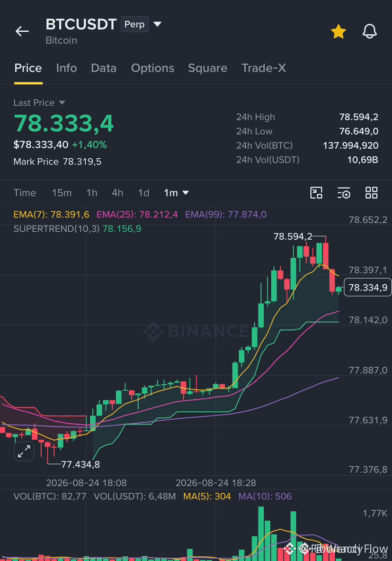Tap the 78.594,2 high marker on chart
This screenshot has height=561, width=392.
293,236
